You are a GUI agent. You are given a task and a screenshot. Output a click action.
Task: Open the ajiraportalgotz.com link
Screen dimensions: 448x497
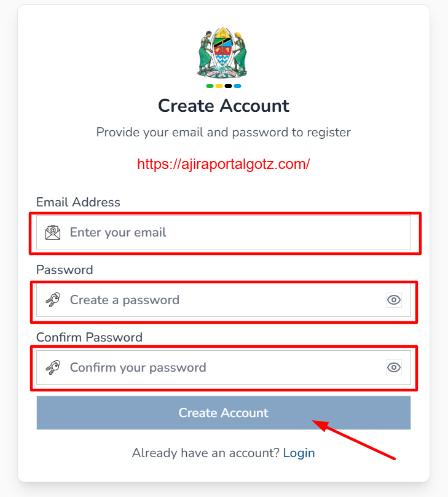[224, 163]
